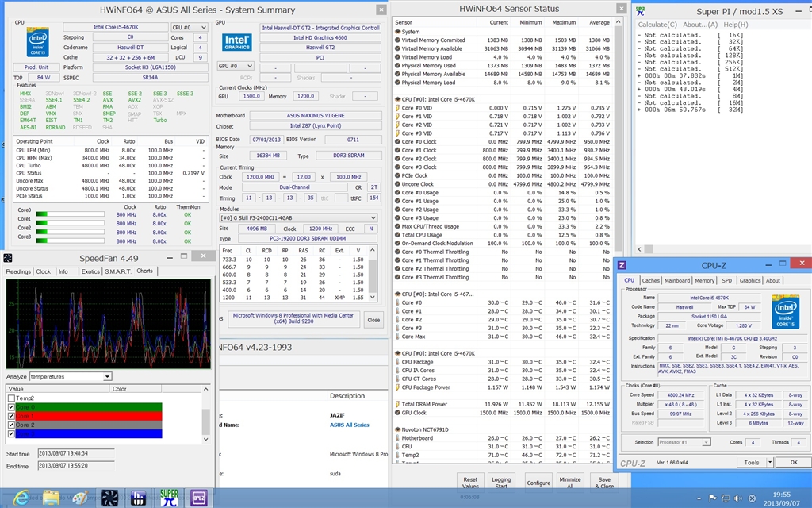The image size is (812, 508).
Task: Switch to SpeedFan via taskbar fan icon
Action: tap(110, 497)
